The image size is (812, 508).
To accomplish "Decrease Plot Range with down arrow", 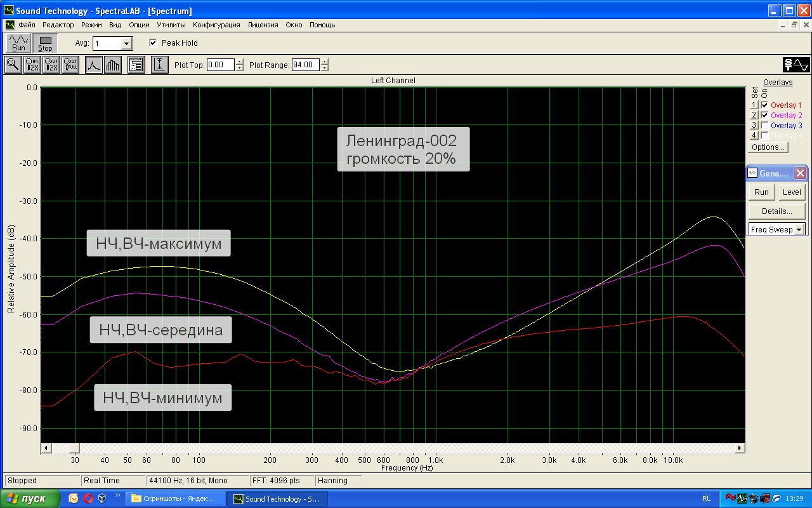I will click(325, 68).
